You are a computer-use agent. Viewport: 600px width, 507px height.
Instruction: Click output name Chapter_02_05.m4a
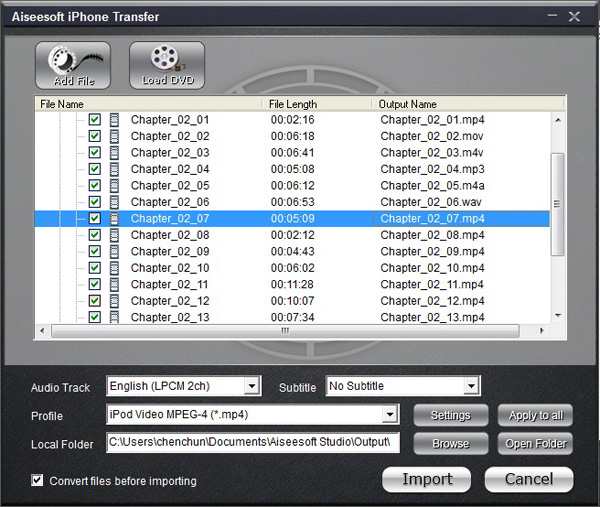432,186
